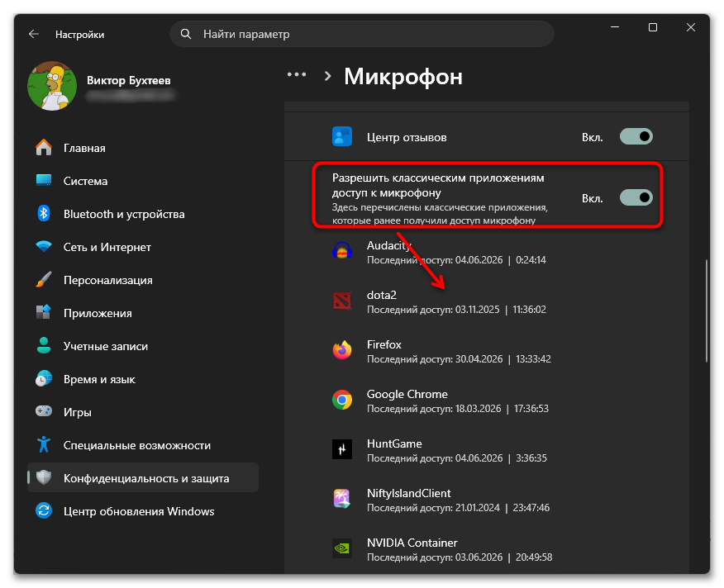Click the breadcrumb chevron before Микрофон

327,76
